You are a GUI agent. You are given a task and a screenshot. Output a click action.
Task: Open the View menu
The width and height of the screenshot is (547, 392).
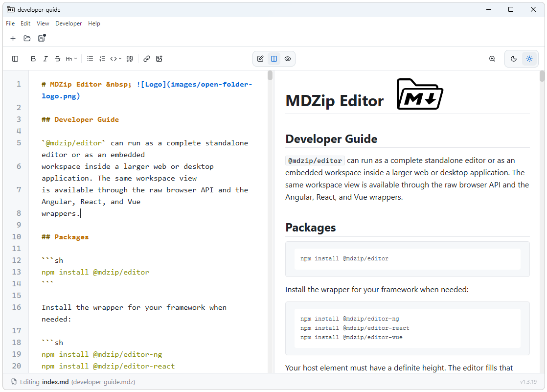click(x=43, y=23)
